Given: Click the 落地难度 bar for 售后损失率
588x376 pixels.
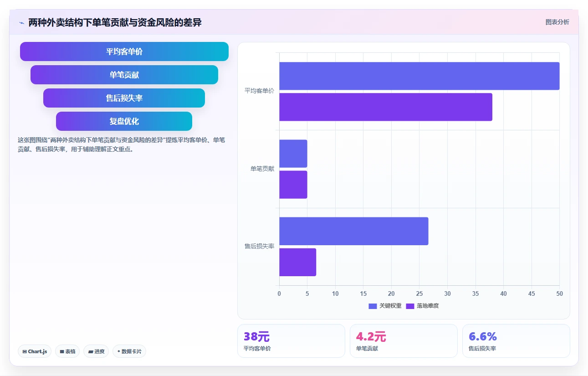Looking at the screenshot, I should point(297,262).
